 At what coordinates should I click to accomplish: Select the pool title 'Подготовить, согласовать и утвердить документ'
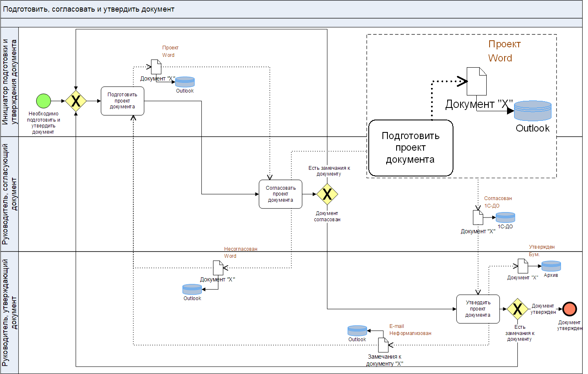[89, 9]
